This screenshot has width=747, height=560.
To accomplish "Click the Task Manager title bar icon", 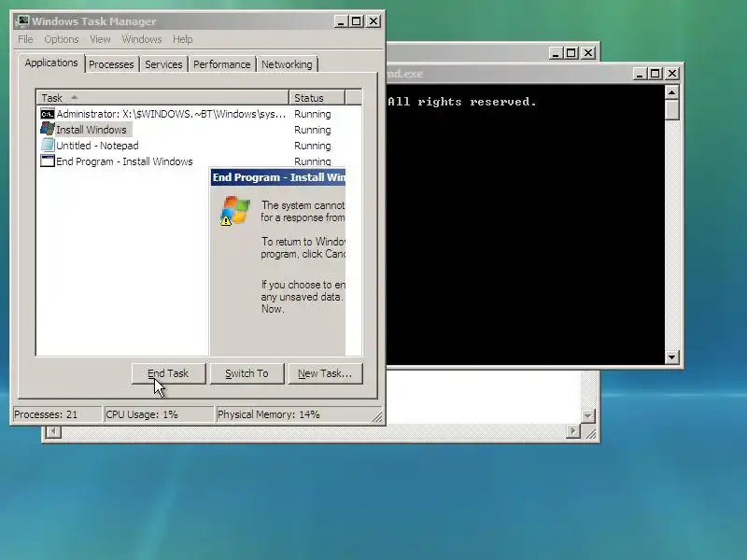I will coord(21,21).
